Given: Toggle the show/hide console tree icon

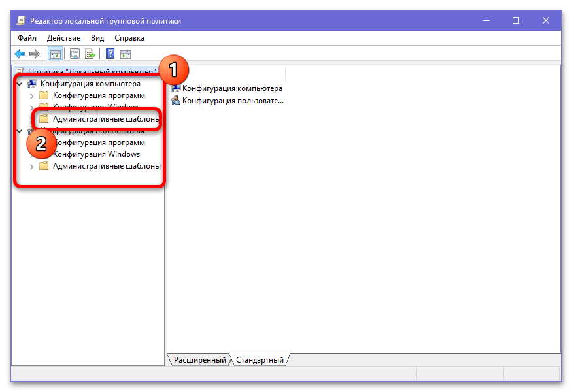Looking at the screenshot, I should point(56,54).
